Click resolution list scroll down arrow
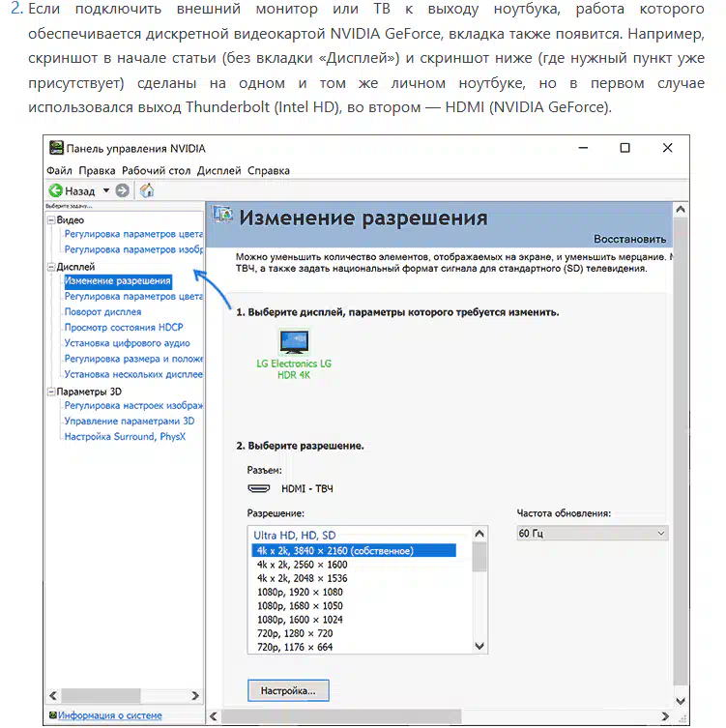The width and height of the screenshot is (726, 728). pyautogui.click(x=479, y=646)
